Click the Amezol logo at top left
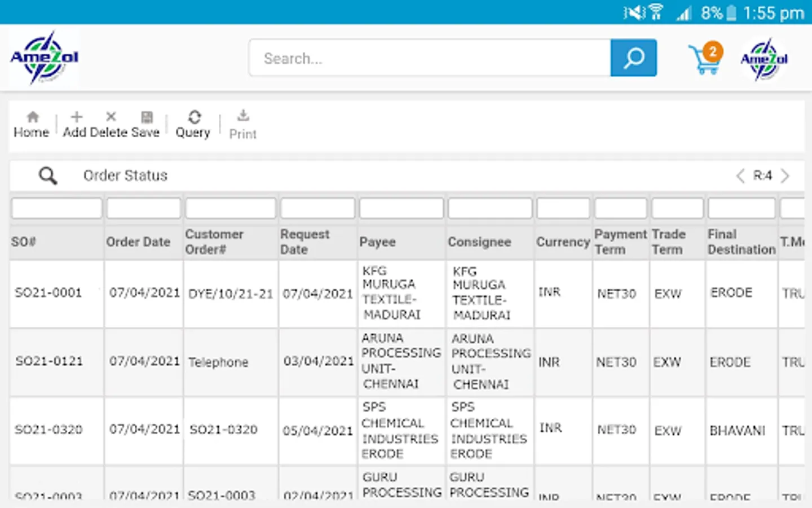The image size is (812, 508). (44, 58)
